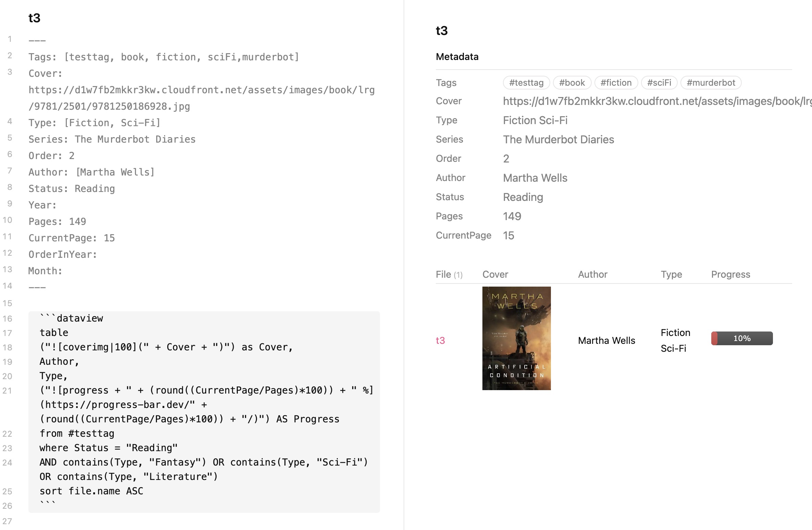Click the 'OrderInYear:' editor line
This screenshot has width=812, height=530.
click(63, 254)
